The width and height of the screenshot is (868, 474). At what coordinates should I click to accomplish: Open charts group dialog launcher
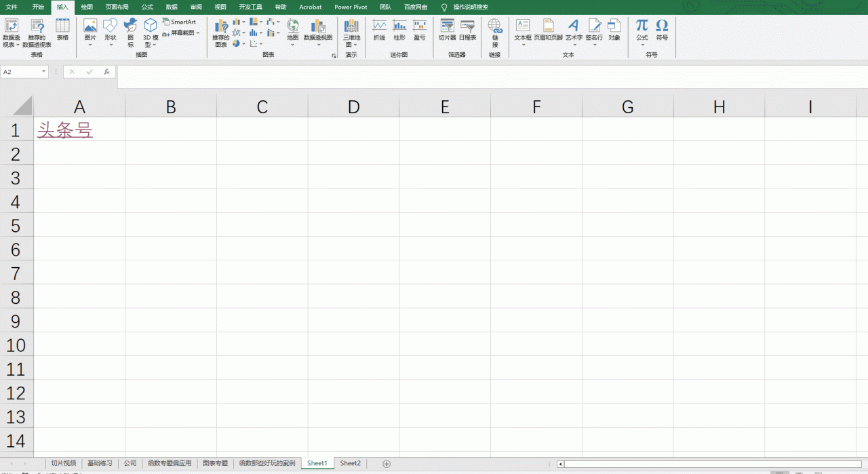coord(334,56)
